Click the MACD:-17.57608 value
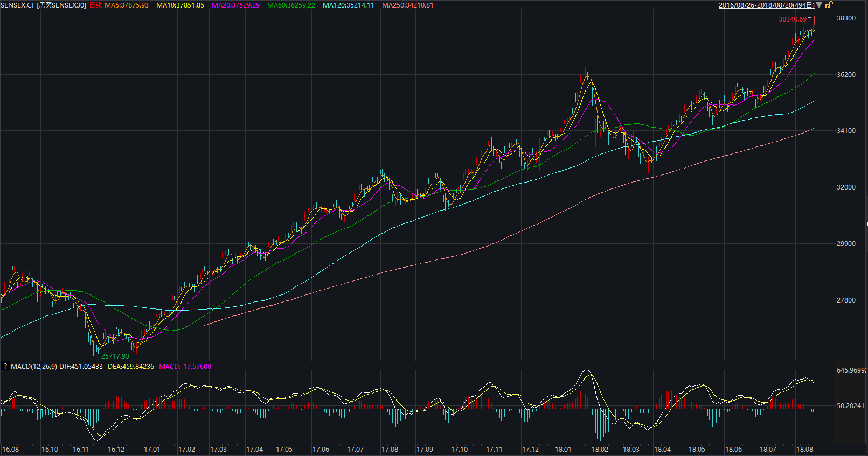 [185, 366]
